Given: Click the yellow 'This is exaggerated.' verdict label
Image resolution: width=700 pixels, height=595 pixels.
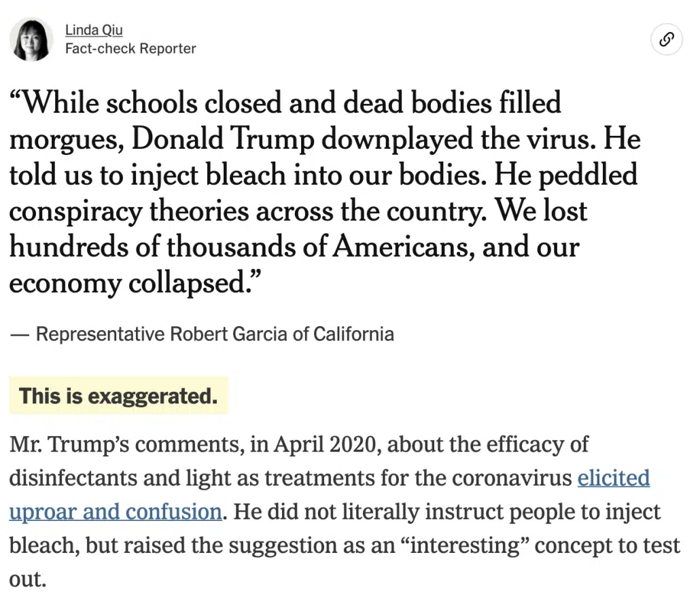Looking at the screenshot, I should [x=118, y=395].
